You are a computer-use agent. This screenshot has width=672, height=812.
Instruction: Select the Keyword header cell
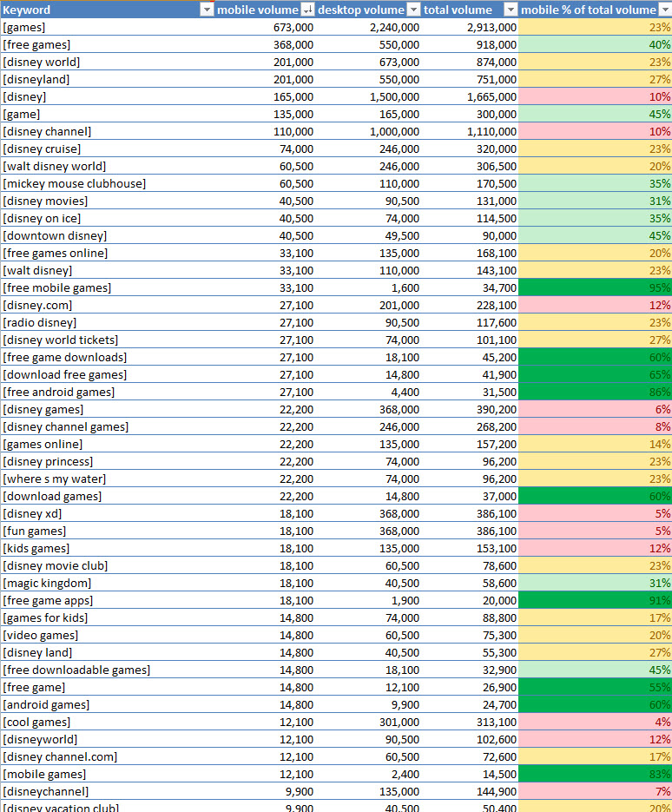pyautogui.click(x=107, y=10)
